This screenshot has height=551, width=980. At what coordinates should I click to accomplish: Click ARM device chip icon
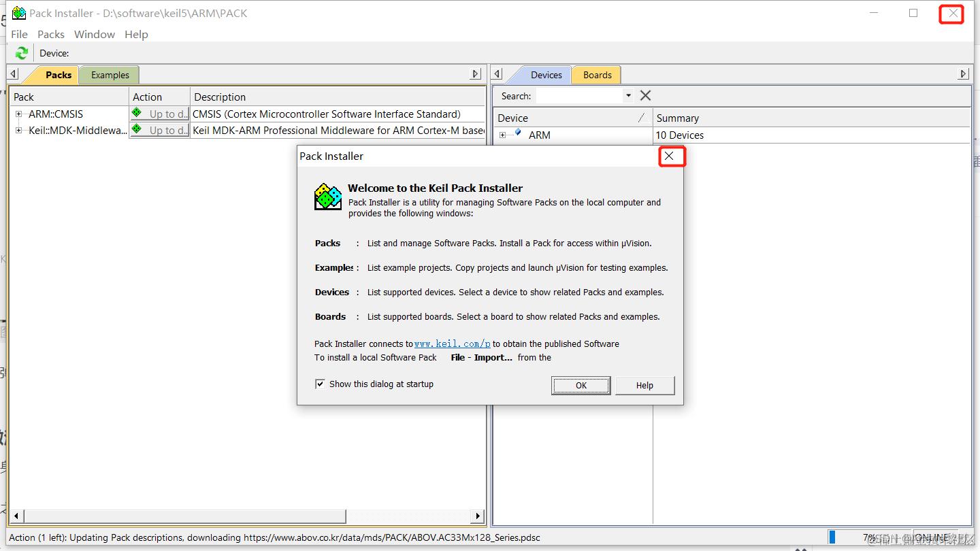point(518,133)
